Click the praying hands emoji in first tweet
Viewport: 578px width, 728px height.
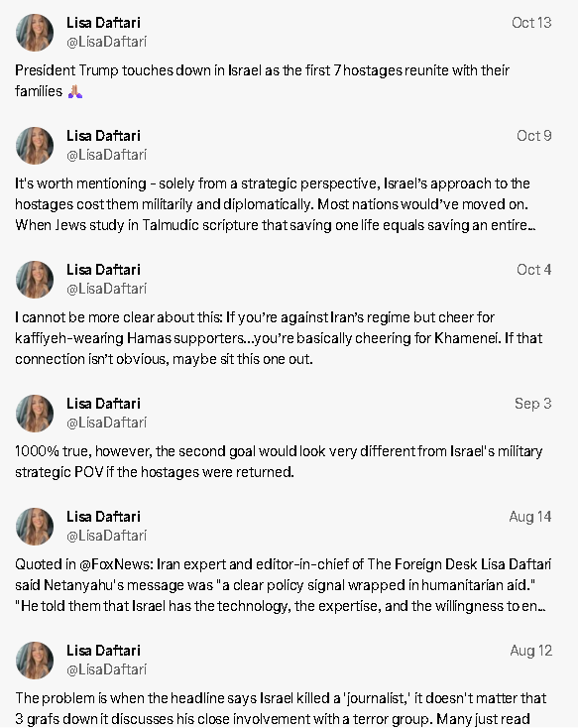click(75, 91)
